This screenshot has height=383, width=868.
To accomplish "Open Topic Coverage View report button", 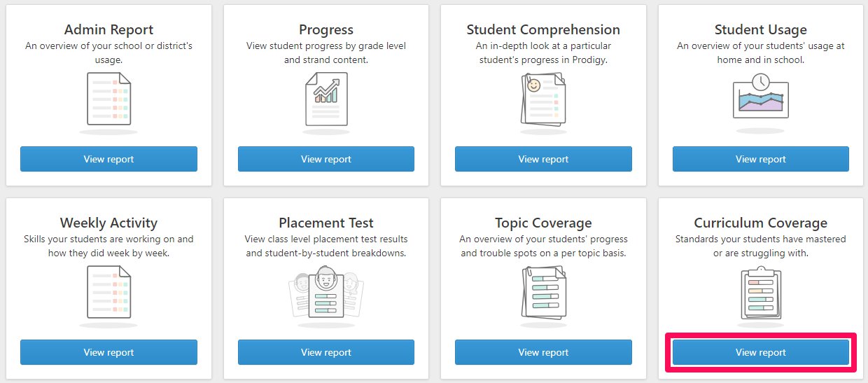I will [543, 352].
